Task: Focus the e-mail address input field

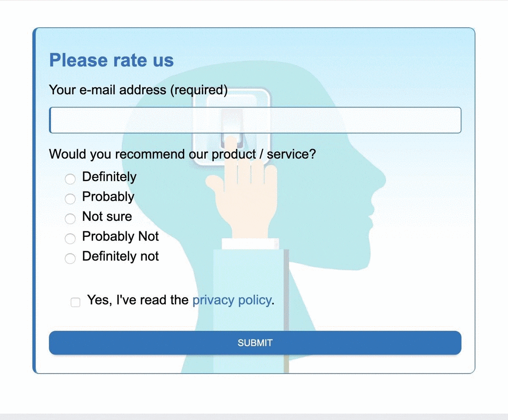Action: [255, 120]
